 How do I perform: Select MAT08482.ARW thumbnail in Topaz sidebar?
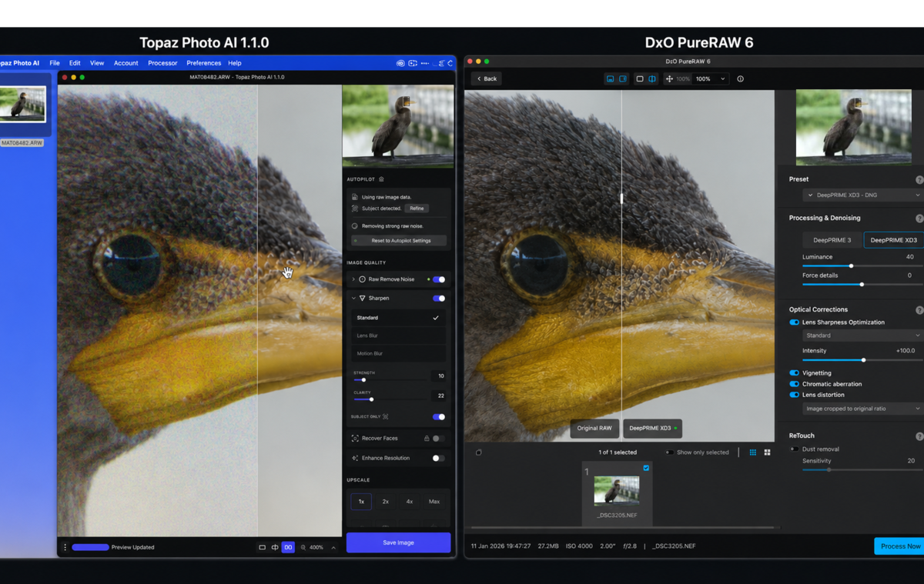click(x=22, y=104)
